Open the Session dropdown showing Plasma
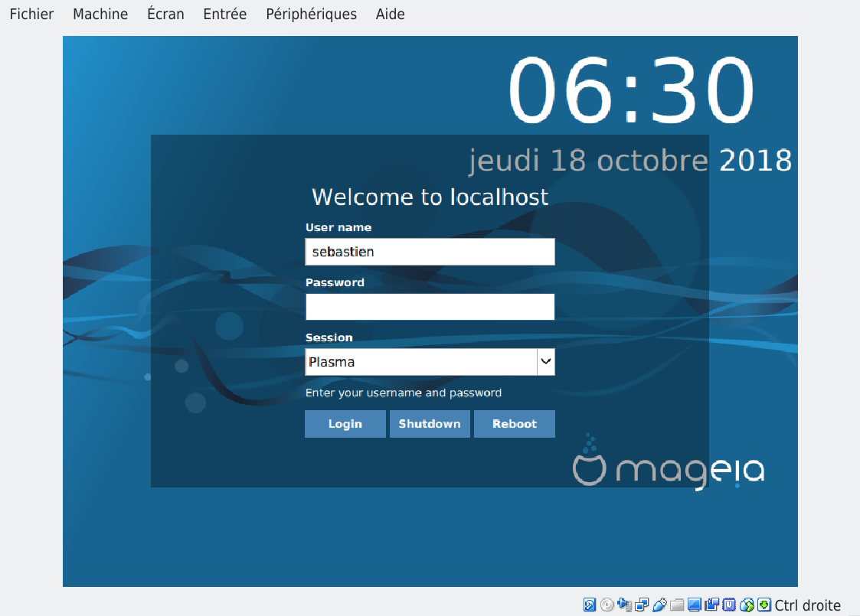Image resolution: width=860 pixels, height=616 pixels. (430, 362)
